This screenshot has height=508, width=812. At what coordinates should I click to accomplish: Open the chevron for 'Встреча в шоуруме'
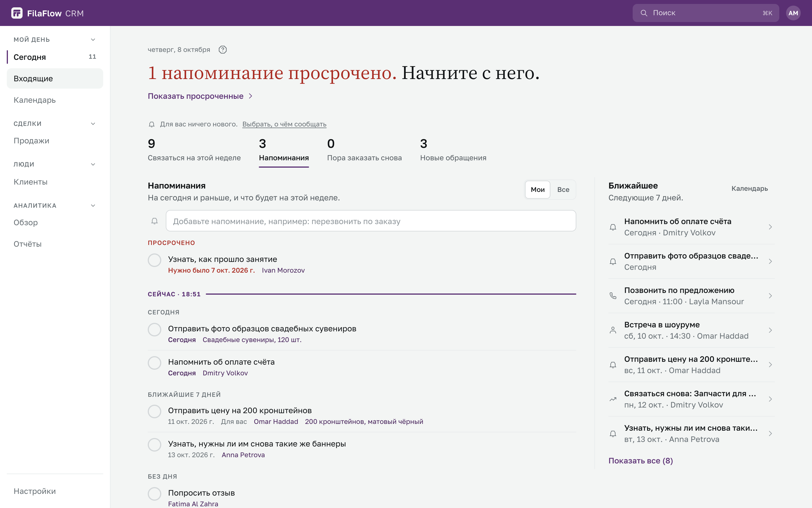[770, 330]
